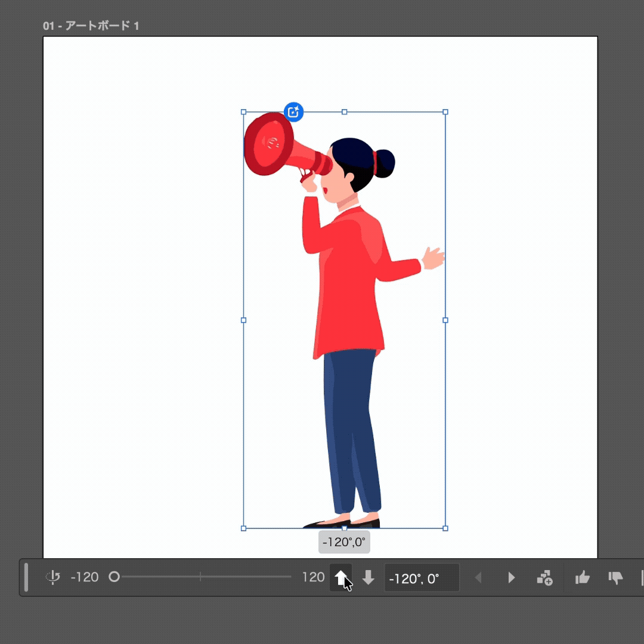Go to the previous view with left triangle
The image size is (644, 644).
pyautogui.click(x=478, y=577)
